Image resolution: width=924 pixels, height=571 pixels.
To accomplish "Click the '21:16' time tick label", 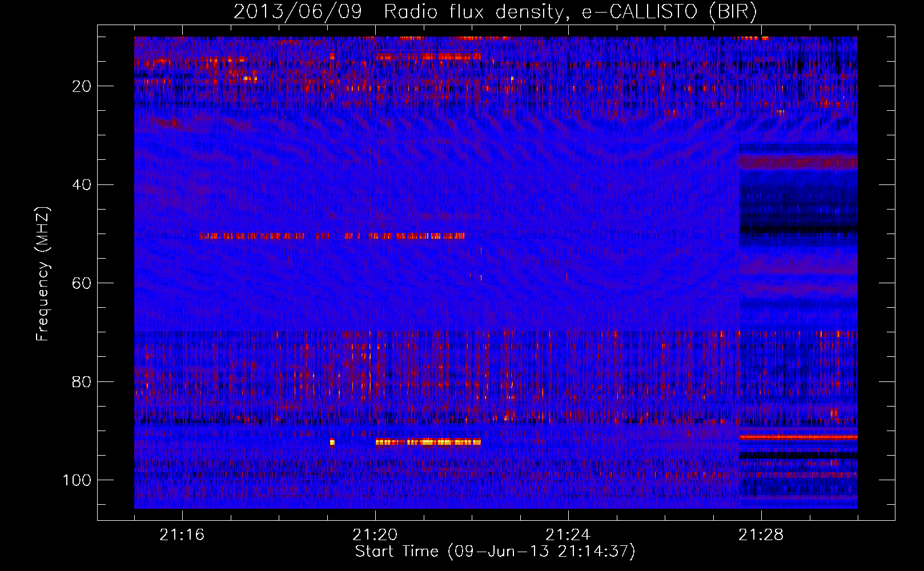I will [x=182, y=535].
